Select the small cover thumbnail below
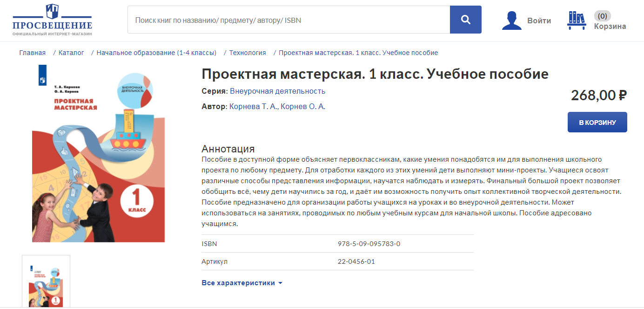644x309 pixels. click(x=46, y=281)
